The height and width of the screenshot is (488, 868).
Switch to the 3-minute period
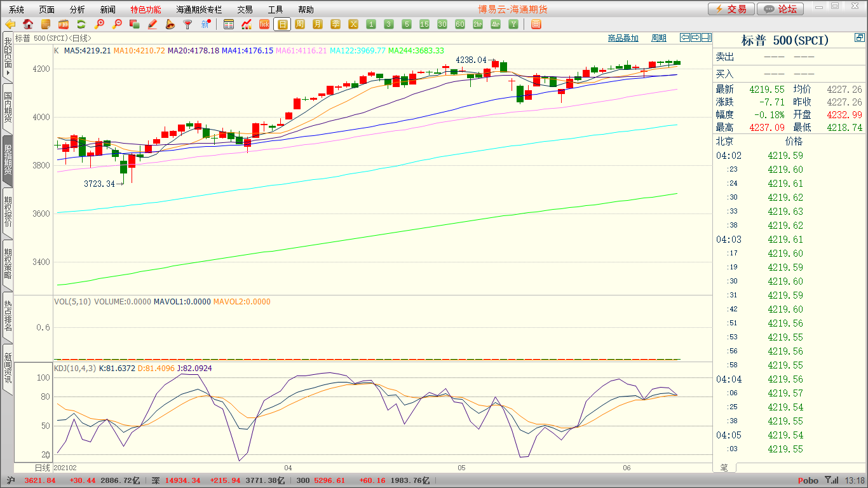pyautogui.click(x=389, y=24)
